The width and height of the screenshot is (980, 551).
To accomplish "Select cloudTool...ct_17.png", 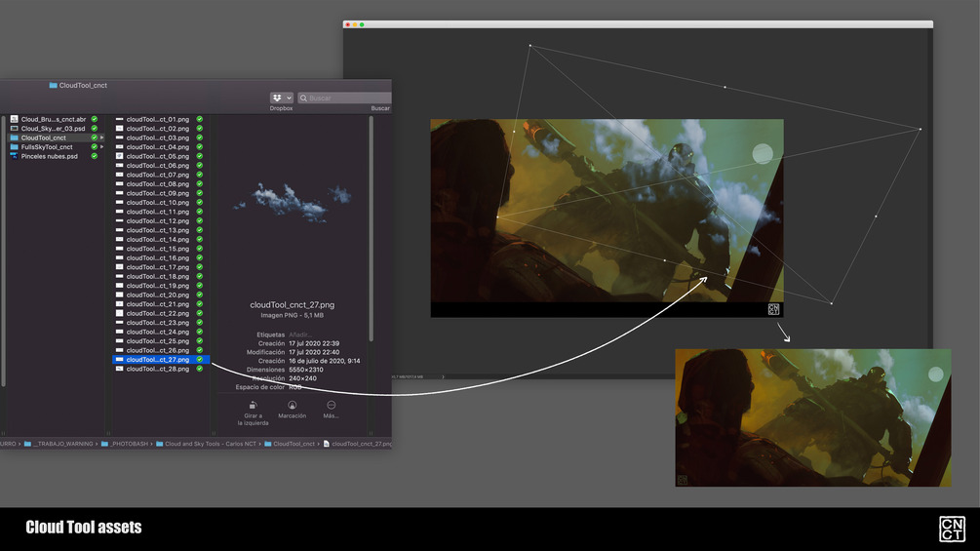I will 161,267.
